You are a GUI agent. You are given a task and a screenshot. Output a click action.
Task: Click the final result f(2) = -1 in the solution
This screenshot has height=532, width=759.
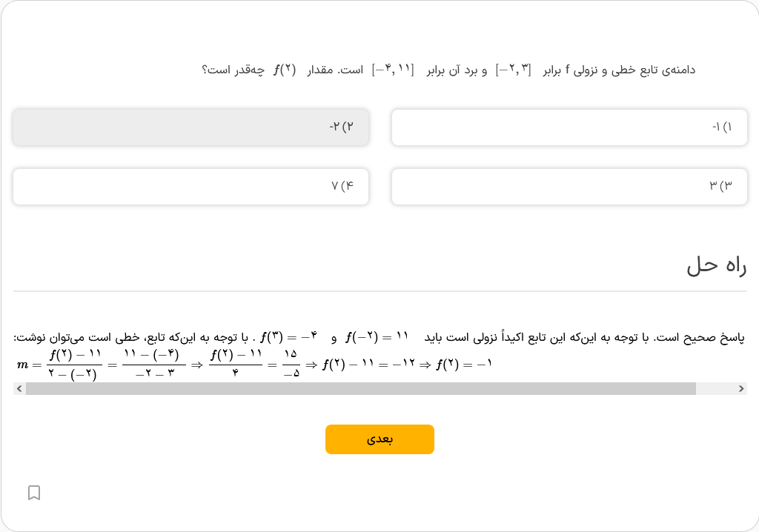463,365
